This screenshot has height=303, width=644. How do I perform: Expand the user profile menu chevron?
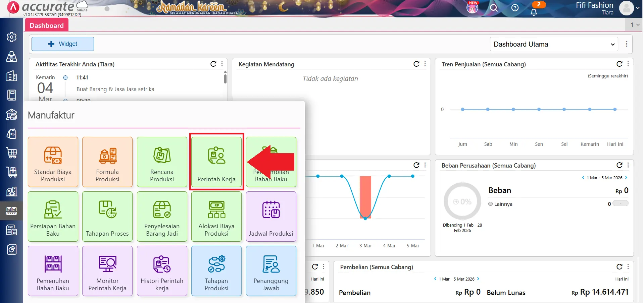638,8
